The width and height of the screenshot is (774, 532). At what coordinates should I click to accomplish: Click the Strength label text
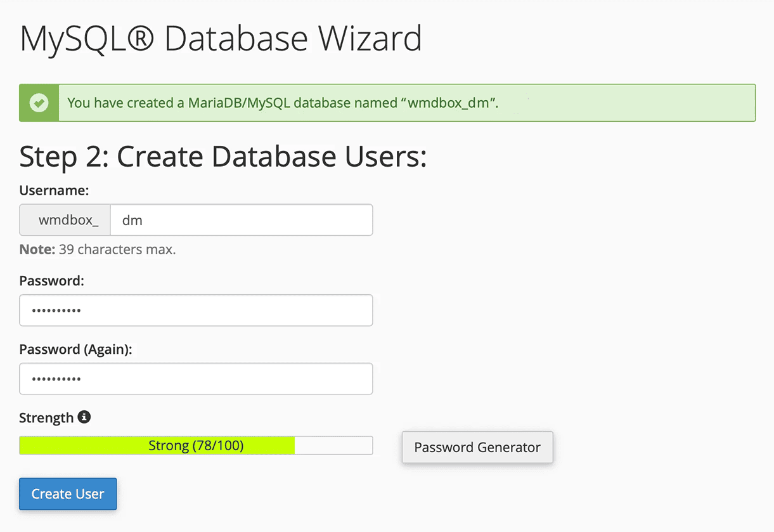point(46,418)
